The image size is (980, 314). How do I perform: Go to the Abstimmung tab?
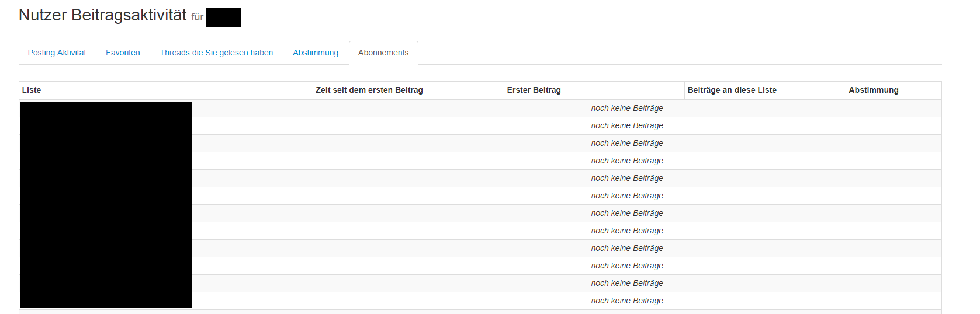(x=316, y=53)
